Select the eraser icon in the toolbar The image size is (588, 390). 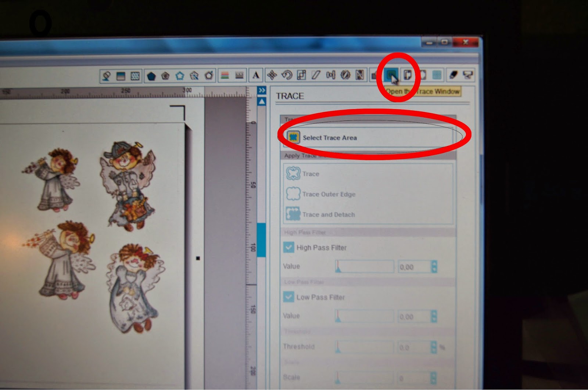tap(453, 75)
